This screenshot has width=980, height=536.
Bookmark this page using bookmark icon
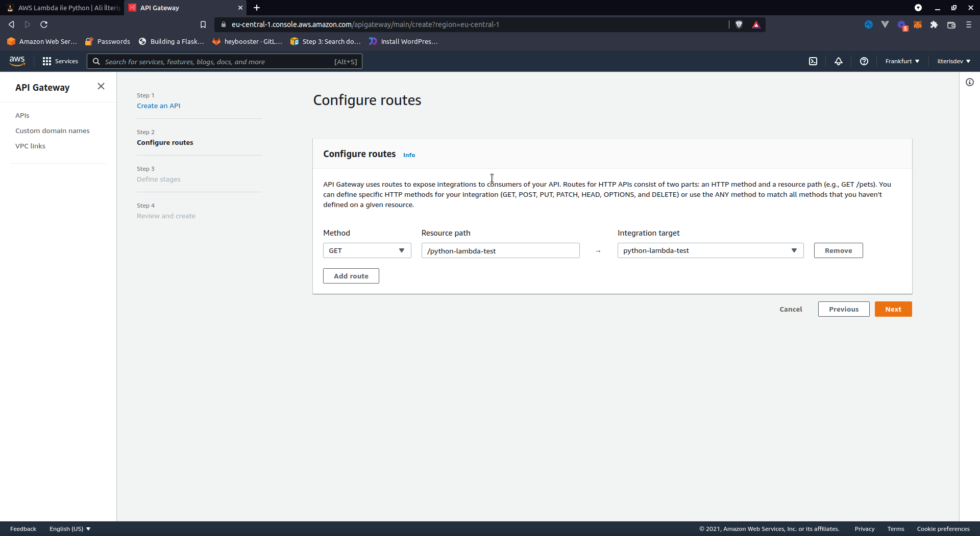point(203,24)
